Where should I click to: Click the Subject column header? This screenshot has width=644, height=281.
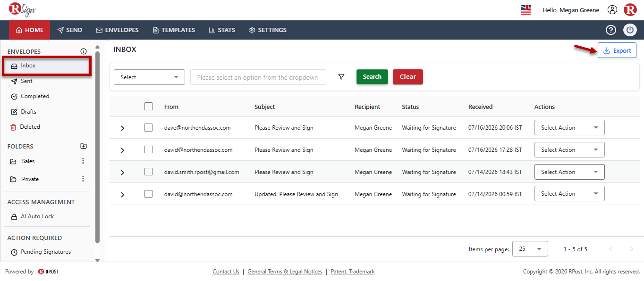coord(264,107)
